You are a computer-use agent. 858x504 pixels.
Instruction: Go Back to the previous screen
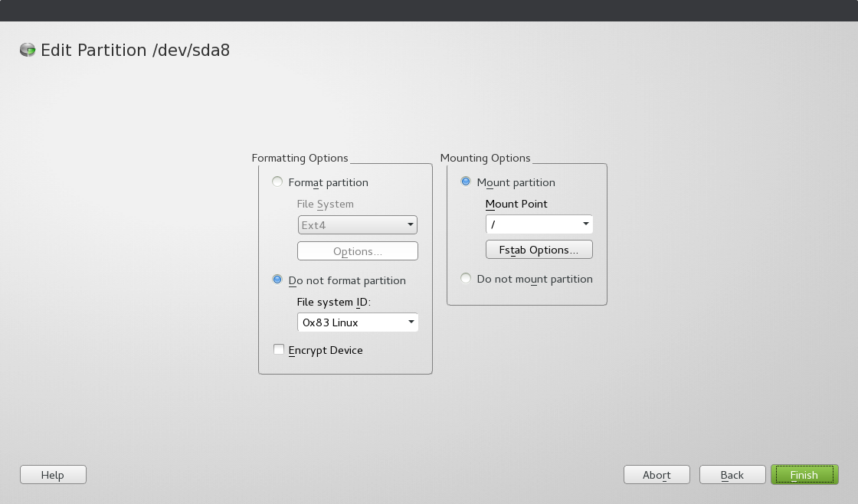coord(732,475)
